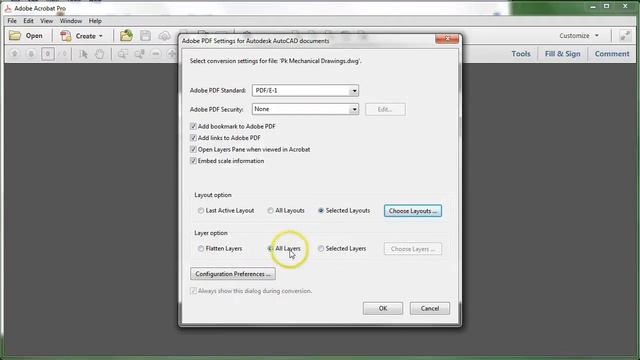640x360 pixels.
Task: Click OK to confirm PDF settings
Action: 383,309
